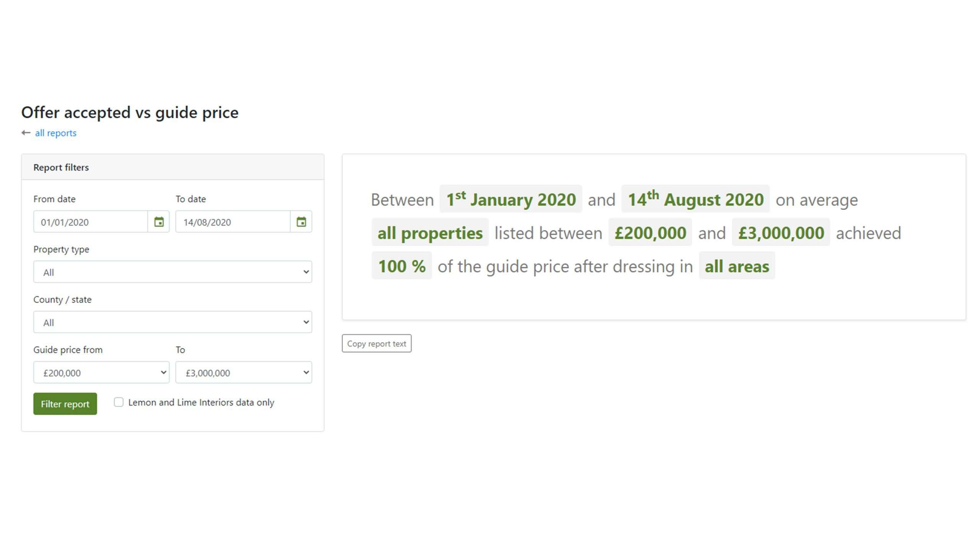Screen dimensions: 980x551
Task: Expand the County / state dropdown
Action: pyautogui.click(x=173, y=322)
